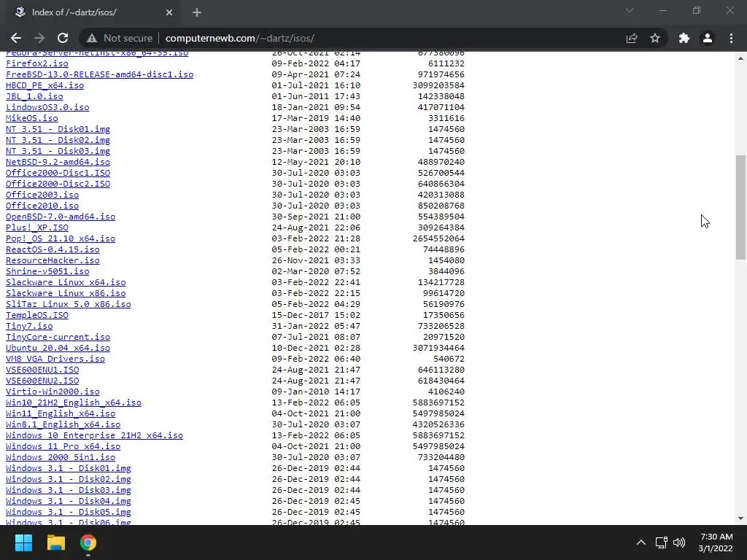Download TinyCore-current.iso
The width and height of the screenshot is (747, 560).
[58, 337]
